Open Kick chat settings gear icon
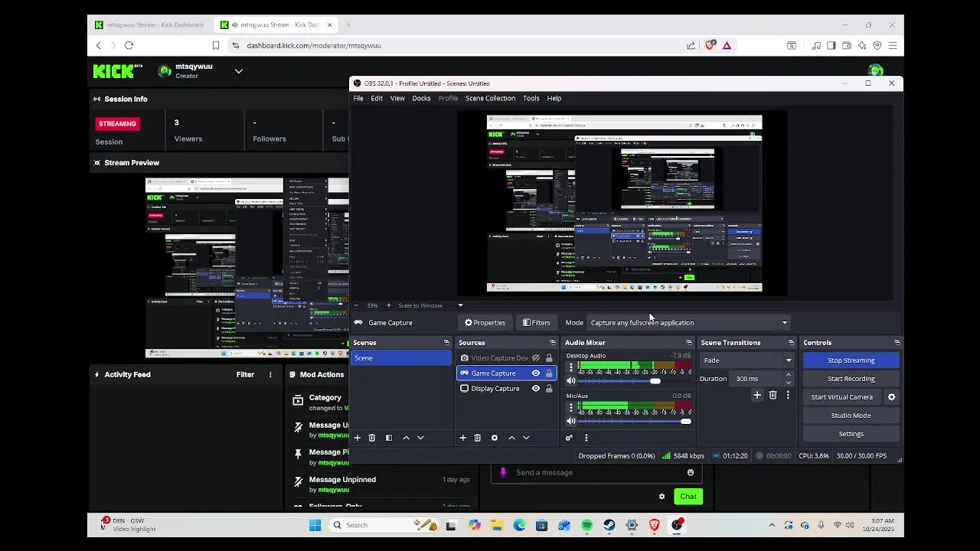This screenshot has height=551, width=980. click(661, 497)
